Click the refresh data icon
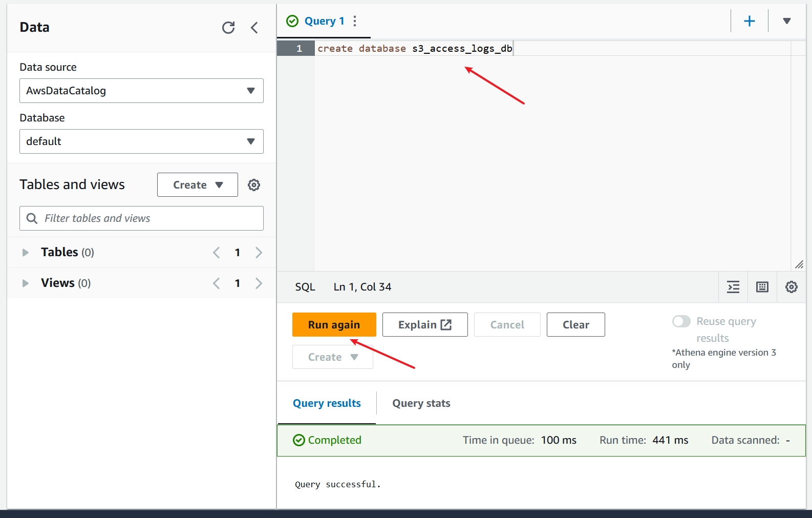Viewport: 812px width, 518px height. pos(228,28)
